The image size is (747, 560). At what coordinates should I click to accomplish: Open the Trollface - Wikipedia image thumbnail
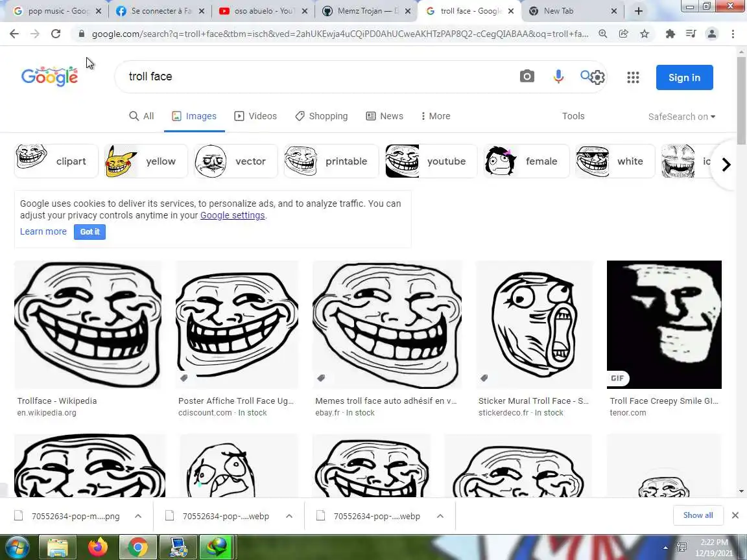pyautogui.click(x=88, y=325)
